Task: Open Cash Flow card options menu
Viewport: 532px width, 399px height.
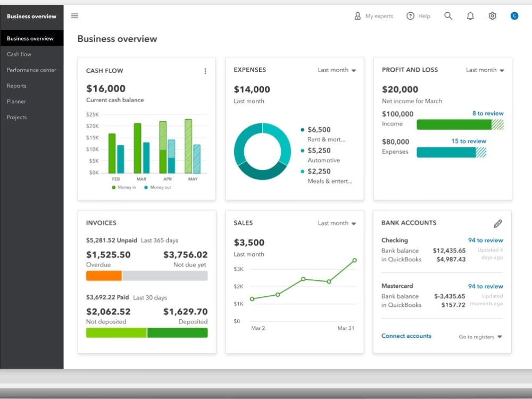Action: (x=205, y=71)
